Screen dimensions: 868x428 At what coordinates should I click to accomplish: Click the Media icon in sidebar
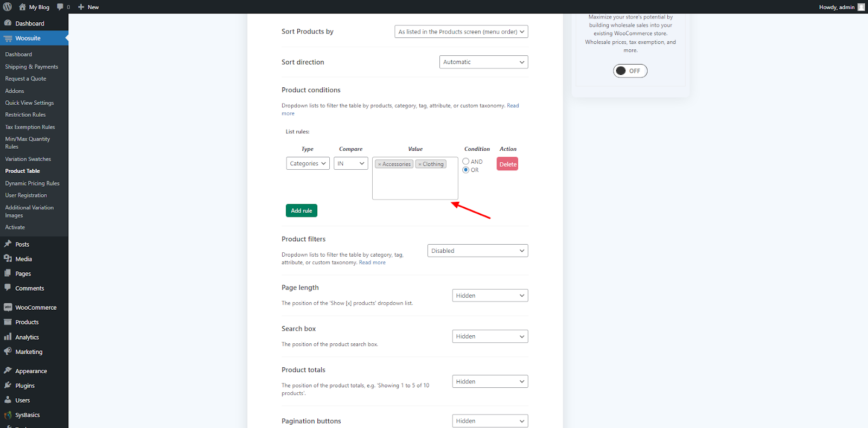coord(8,259)
